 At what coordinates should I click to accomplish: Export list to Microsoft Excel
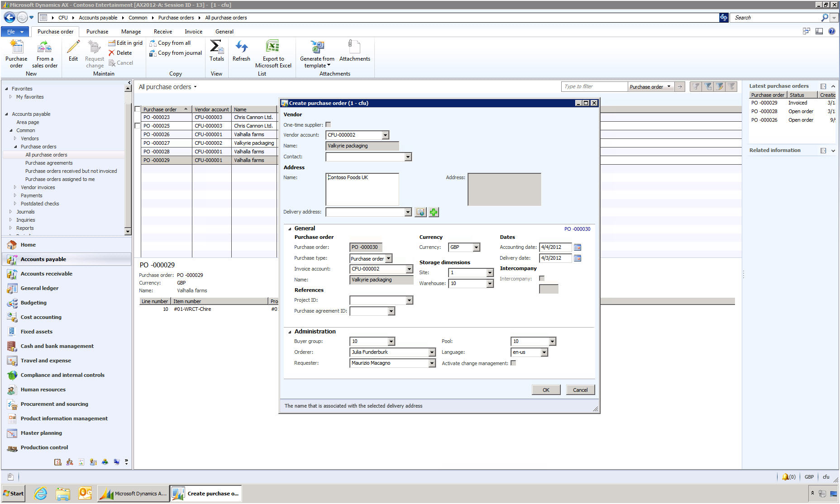tap(273, 47)
